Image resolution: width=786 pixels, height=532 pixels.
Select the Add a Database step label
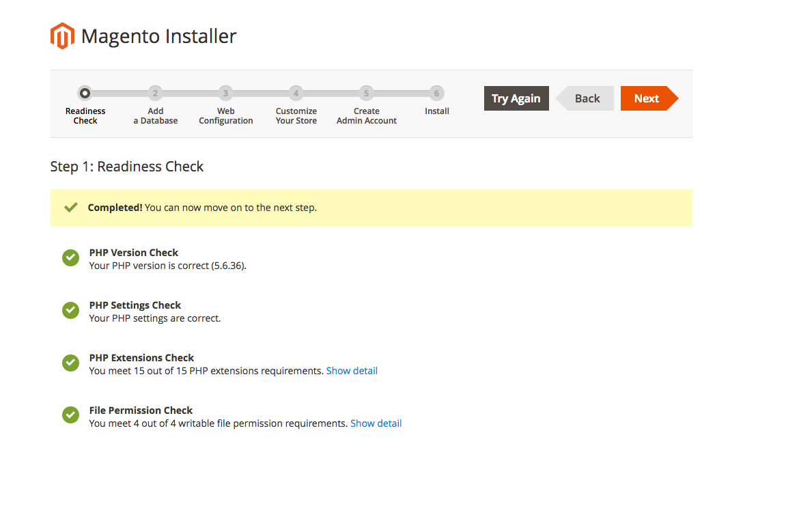click(x=155, y=115)
